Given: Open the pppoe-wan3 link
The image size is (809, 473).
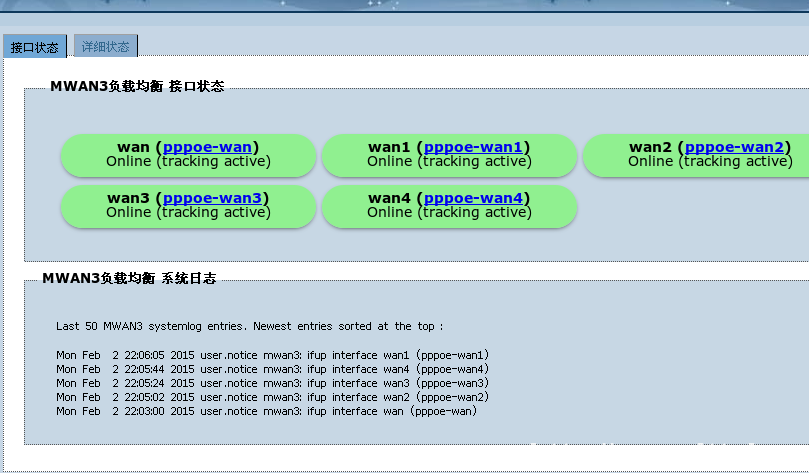Looking at the screenshot, I should point(212,198).
